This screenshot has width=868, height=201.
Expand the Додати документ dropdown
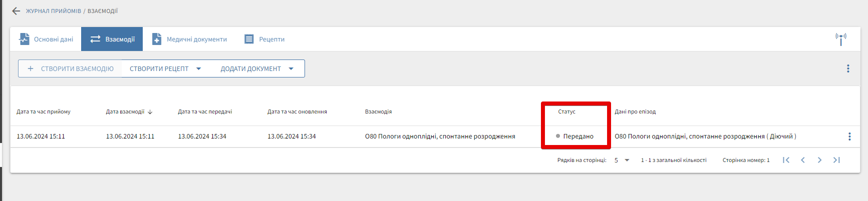[291, 69]
